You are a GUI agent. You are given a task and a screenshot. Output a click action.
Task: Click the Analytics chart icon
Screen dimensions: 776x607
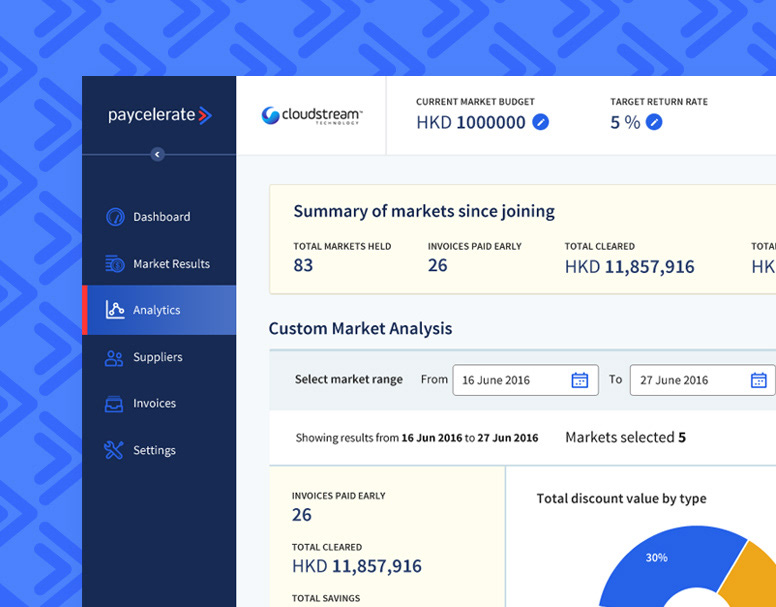115,310
